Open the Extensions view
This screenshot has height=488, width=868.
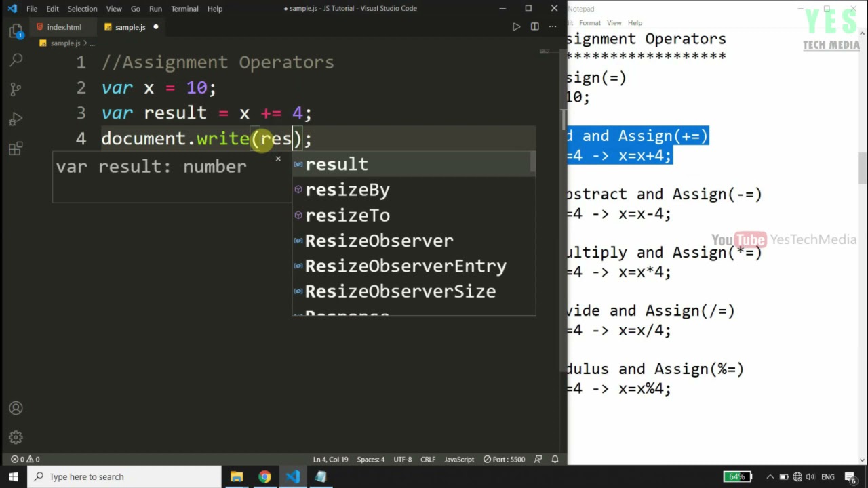pyautogui.click(x=16, y=148)
